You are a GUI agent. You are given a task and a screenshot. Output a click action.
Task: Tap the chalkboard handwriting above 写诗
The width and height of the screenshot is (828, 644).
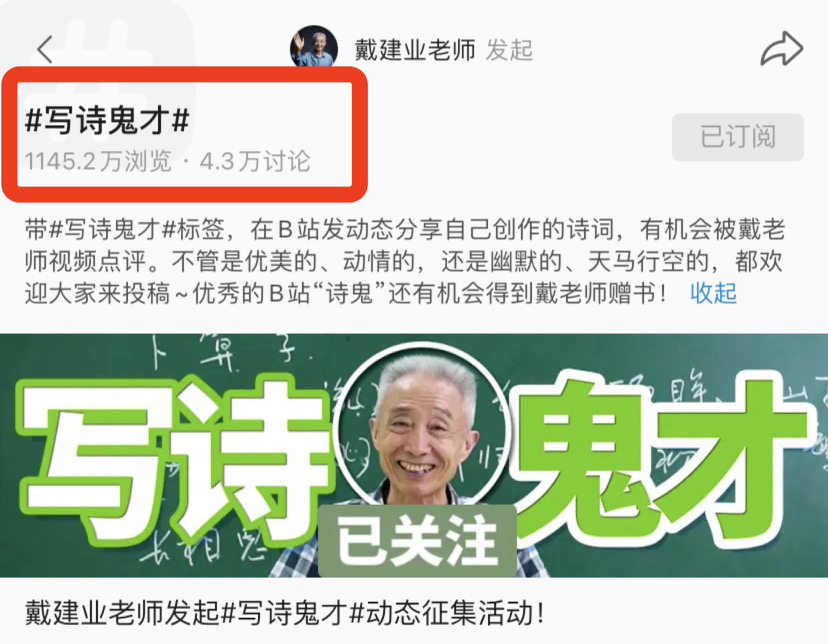click(227, 351)
